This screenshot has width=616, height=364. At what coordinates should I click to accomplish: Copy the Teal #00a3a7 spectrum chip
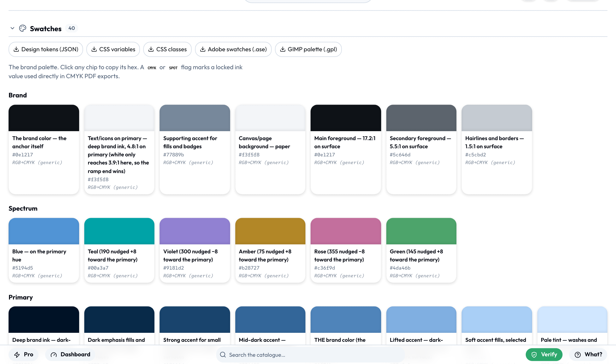tap(119, 250)
